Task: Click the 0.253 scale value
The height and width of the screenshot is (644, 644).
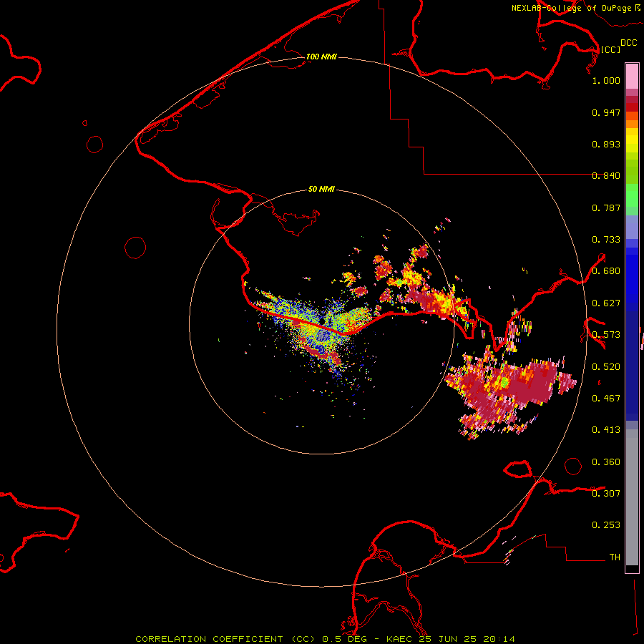Action: click(606, 525)
